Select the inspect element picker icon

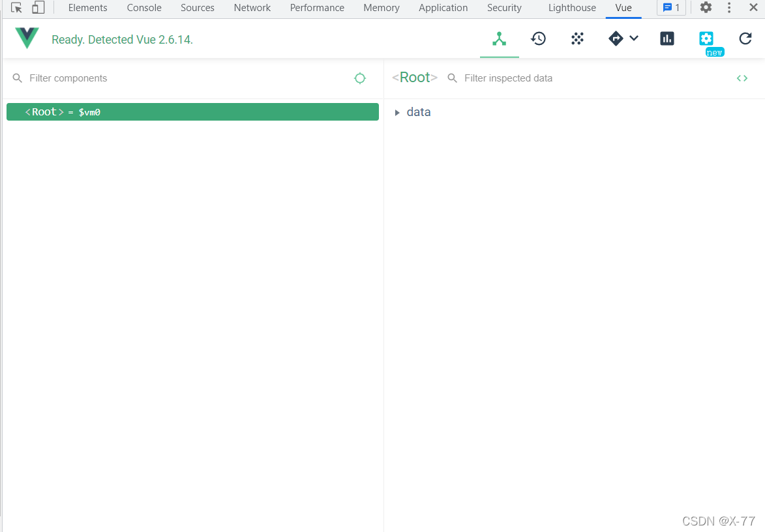pos(16,8)
